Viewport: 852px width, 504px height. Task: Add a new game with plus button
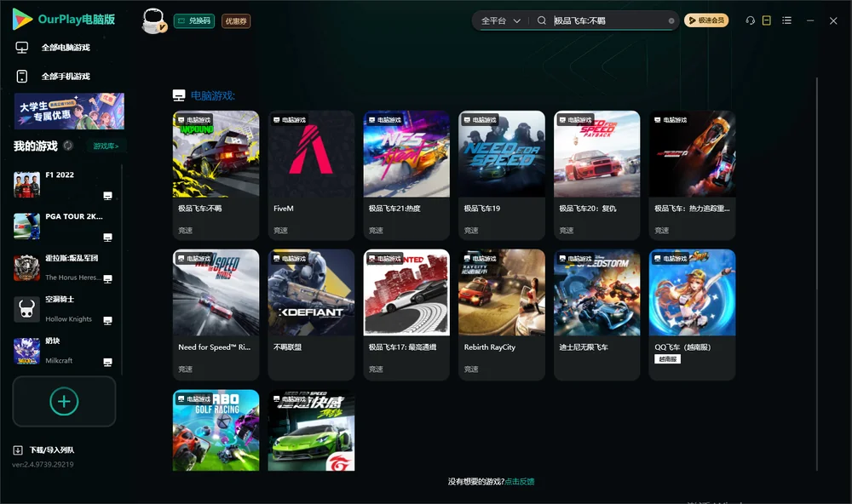tap(64, 401)
